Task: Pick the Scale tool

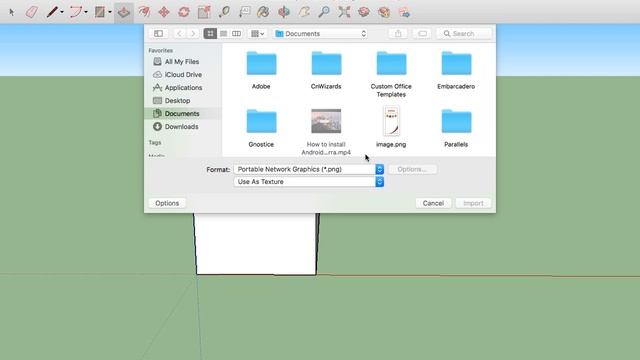Action: [204, 12]
